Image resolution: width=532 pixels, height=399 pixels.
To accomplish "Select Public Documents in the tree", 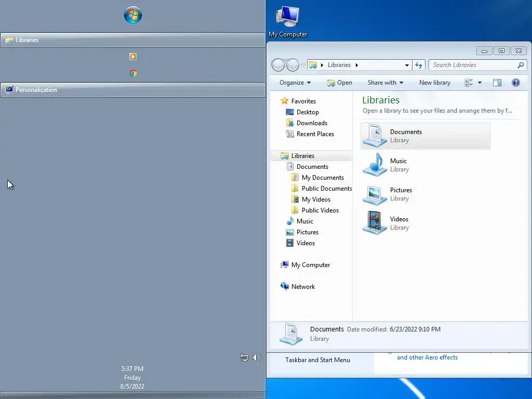I will (x=322, y=188).
